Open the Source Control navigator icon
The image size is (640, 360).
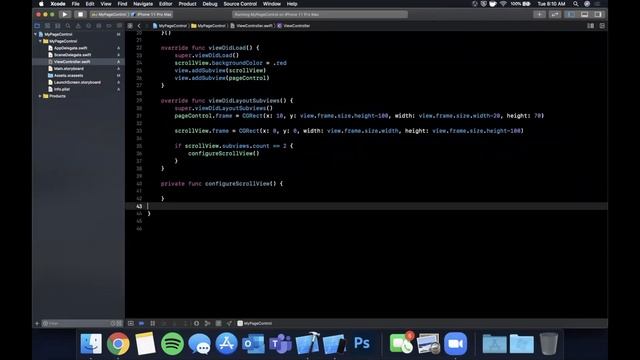[47, 26]
